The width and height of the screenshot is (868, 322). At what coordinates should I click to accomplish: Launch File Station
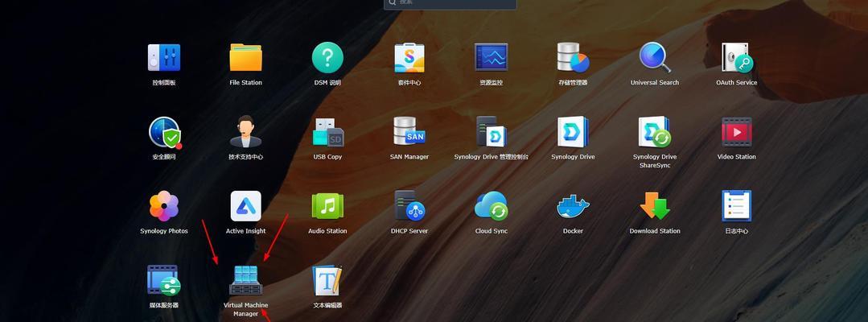[246, 58]
